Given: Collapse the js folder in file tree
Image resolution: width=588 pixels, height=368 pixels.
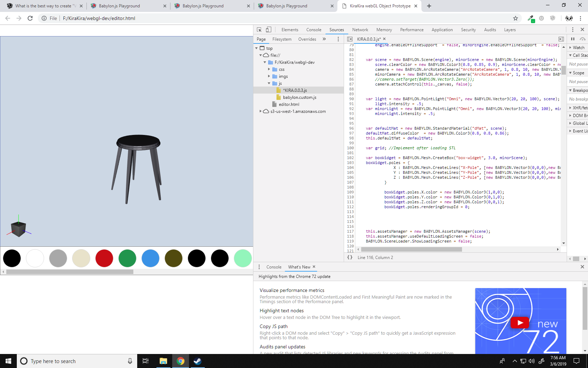Looking at the screenshot, I should tap(269, 83).
